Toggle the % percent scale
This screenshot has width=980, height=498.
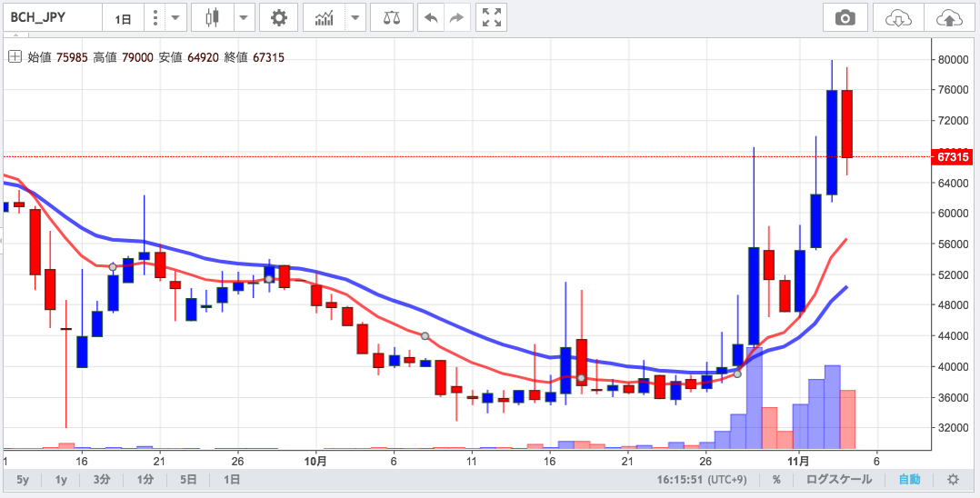[776, 480]
